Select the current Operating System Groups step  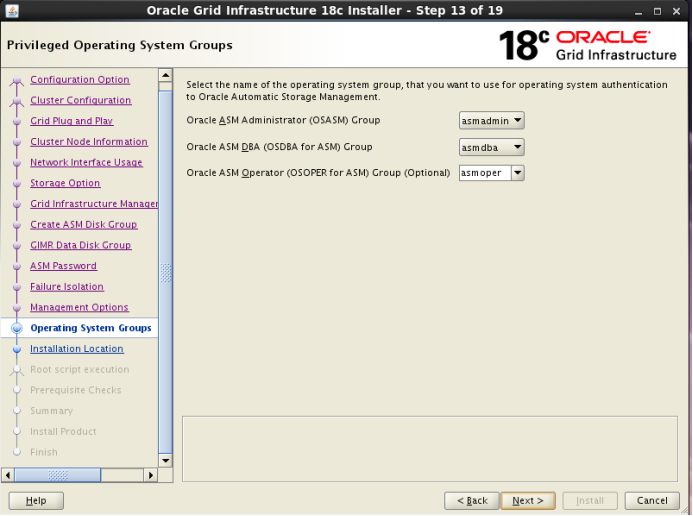(91, 328)
